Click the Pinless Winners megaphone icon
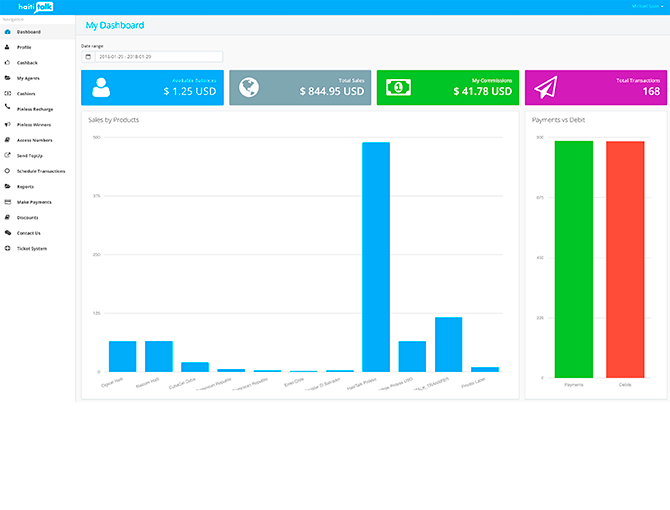The height and width of the screenshot is (510, 670). tap(8, 124)
